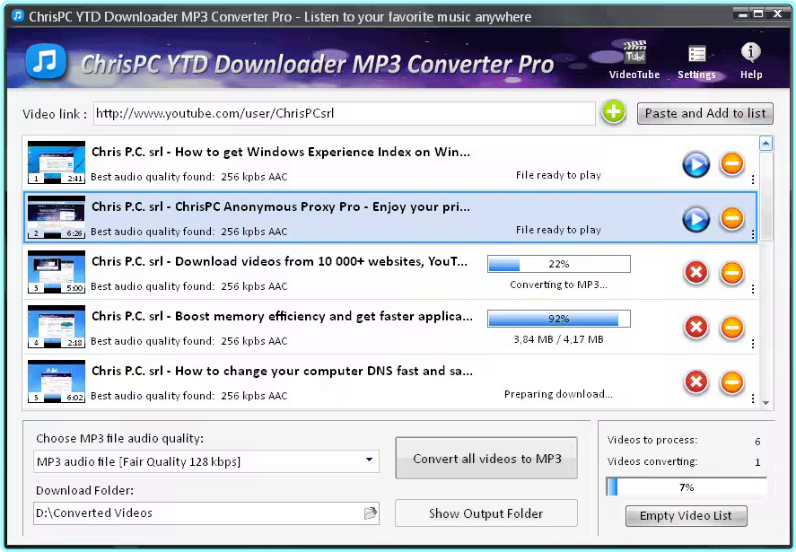Remove the Download videos from 10 000+ item

point(732,273)
